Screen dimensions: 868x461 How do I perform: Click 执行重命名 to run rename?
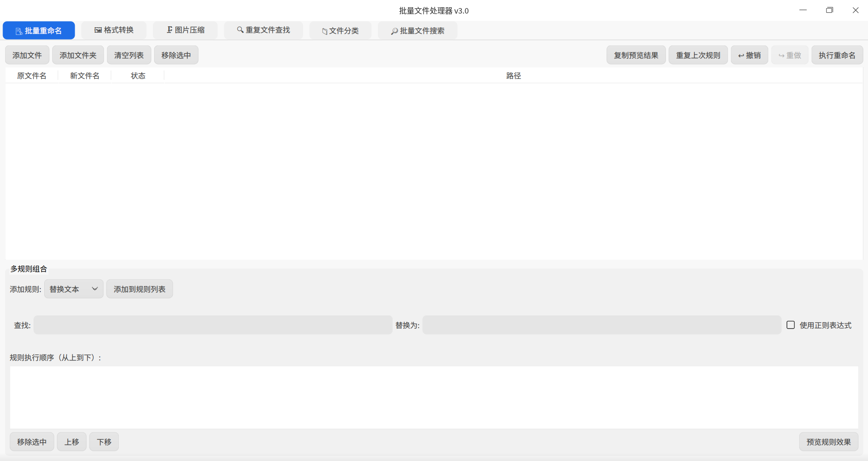pos(837,55)
